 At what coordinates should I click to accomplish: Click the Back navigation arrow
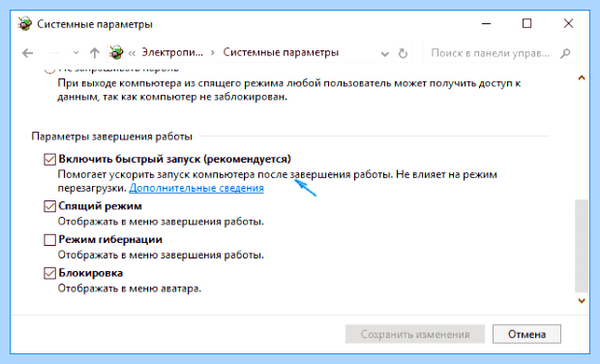tap(28, 53)
